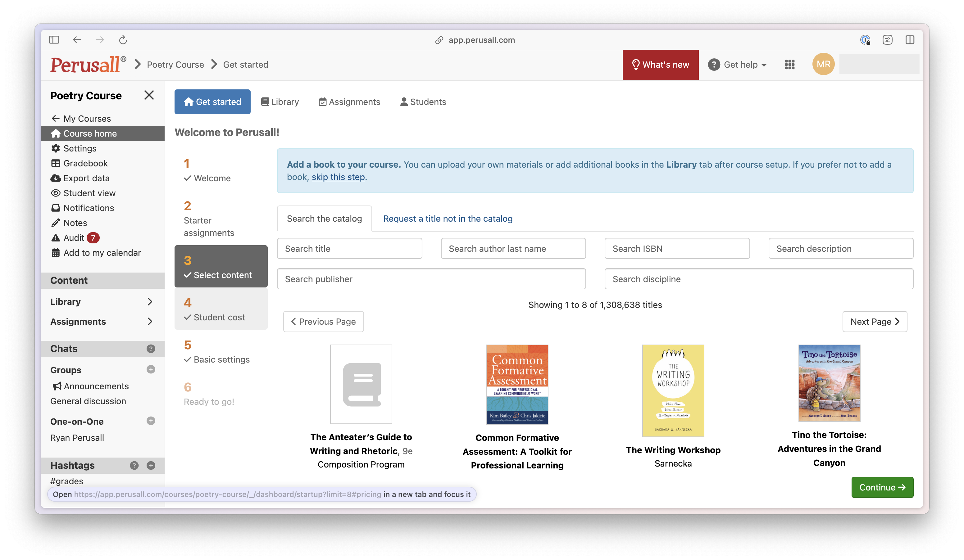Focus the Search title field
This screenshot has width=964, height=560.
click(x=349, y=248)
